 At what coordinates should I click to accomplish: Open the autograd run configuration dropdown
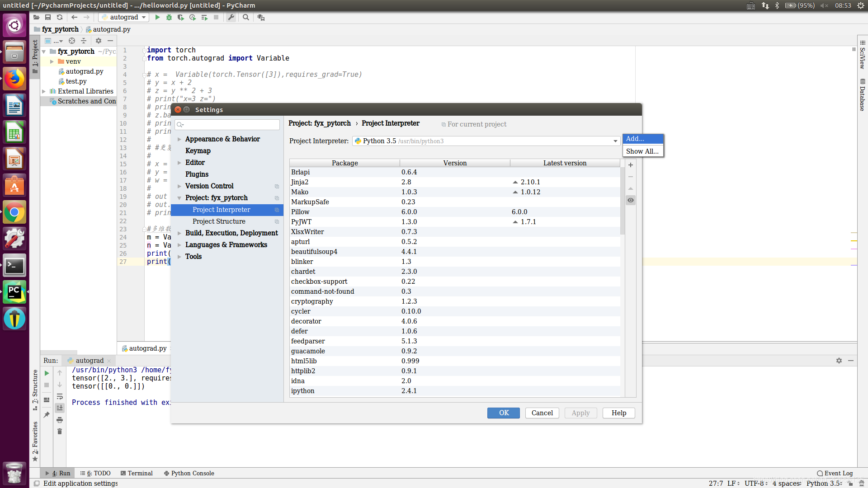click(124, 17)
